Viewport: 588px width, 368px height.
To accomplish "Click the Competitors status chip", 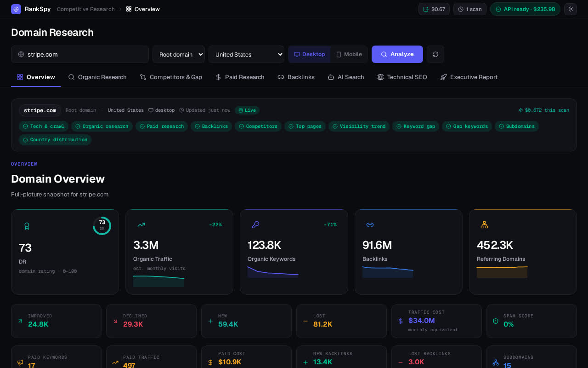I will click(x=258, y=126).
